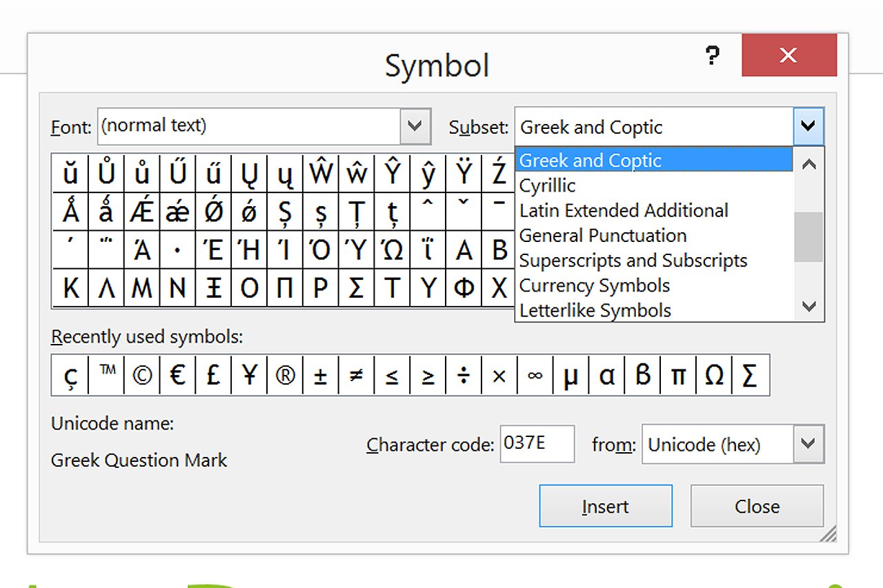
Task: Select Ŵ with circumflex in the grid
Action: [321, 173]
